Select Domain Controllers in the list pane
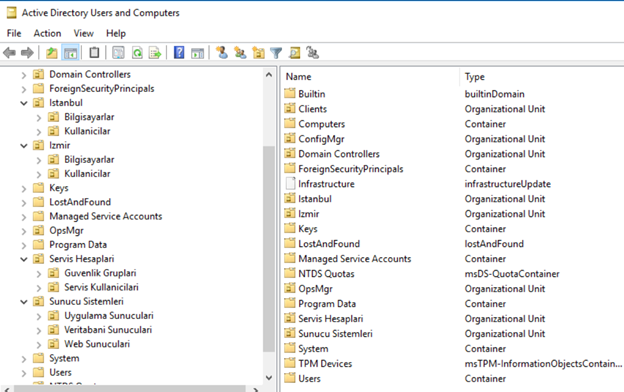This screenshot has width=624, height=392. click(339, 154)
